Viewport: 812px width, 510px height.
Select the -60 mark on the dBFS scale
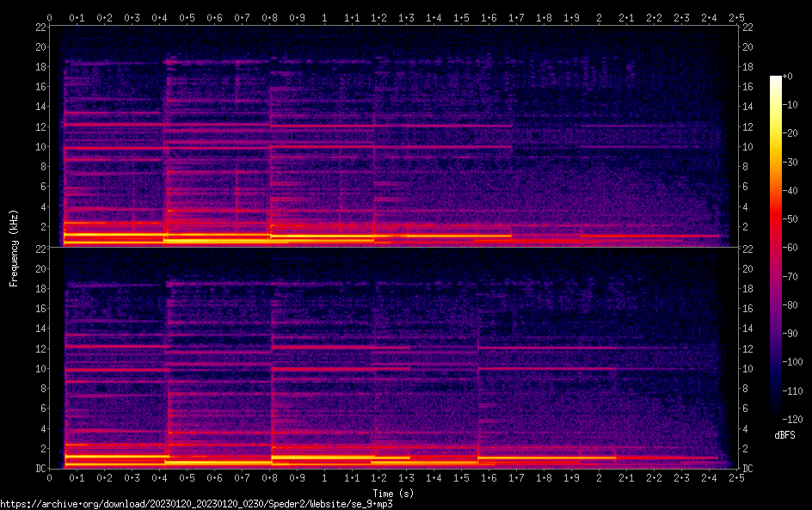796,246
